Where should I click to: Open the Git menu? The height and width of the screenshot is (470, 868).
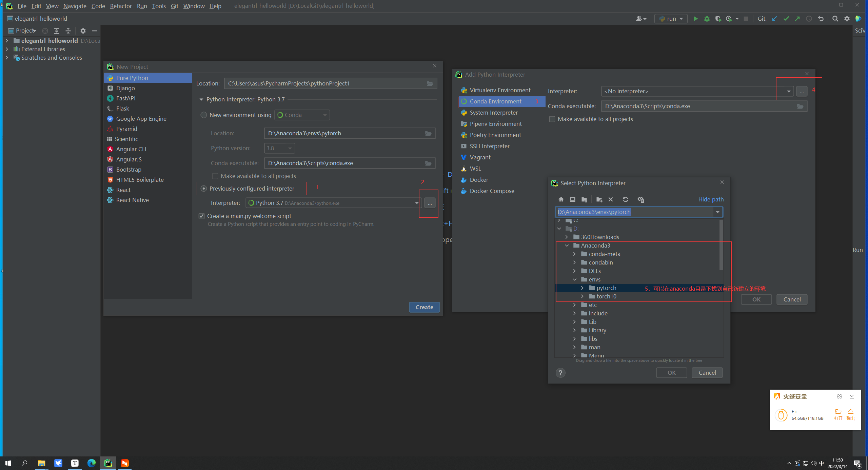174,6
